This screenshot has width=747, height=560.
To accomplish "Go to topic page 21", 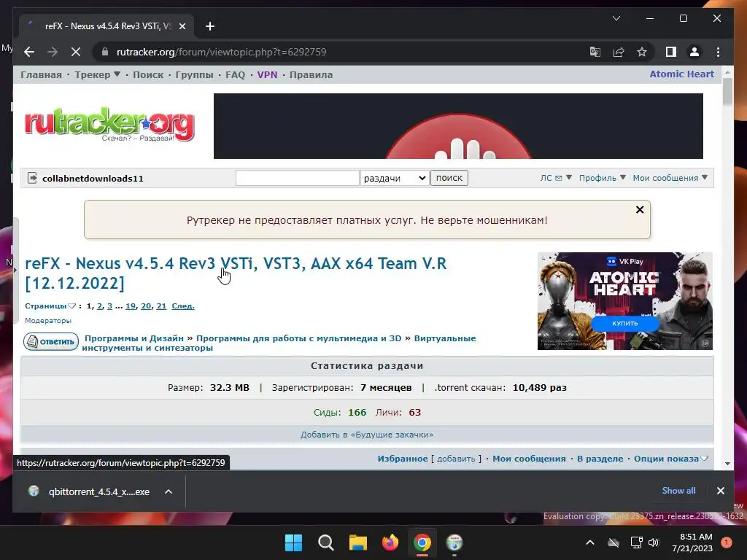I will pos(161,306).
